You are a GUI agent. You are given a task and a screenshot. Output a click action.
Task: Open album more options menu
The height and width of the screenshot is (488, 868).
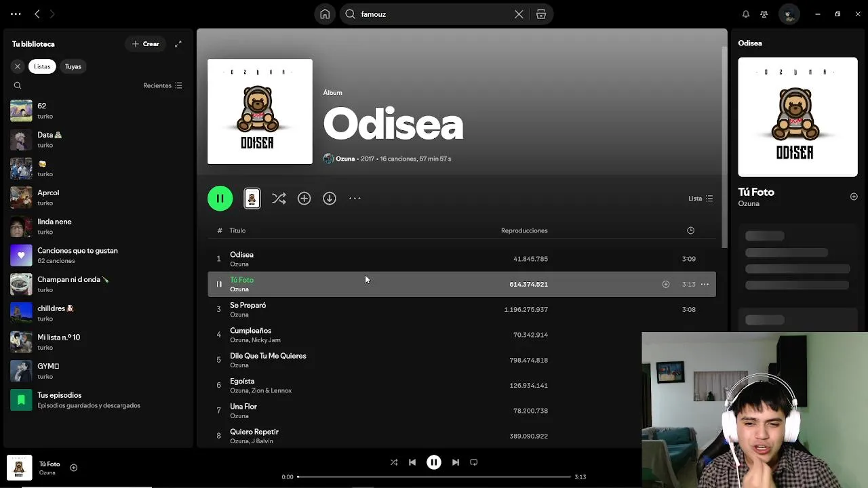tap(355, 199)
